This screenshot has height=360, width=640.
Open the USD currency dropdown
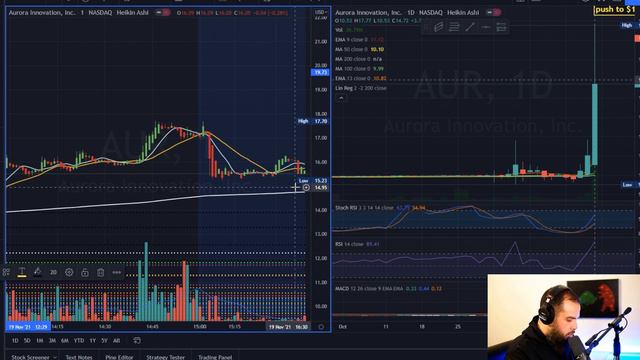(321, 12)
